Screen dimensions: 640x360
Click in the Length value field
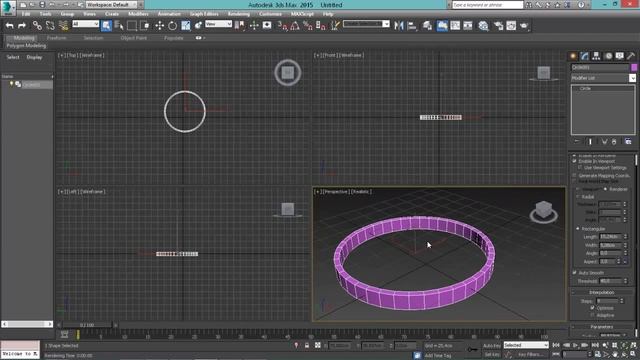[610, 237]
